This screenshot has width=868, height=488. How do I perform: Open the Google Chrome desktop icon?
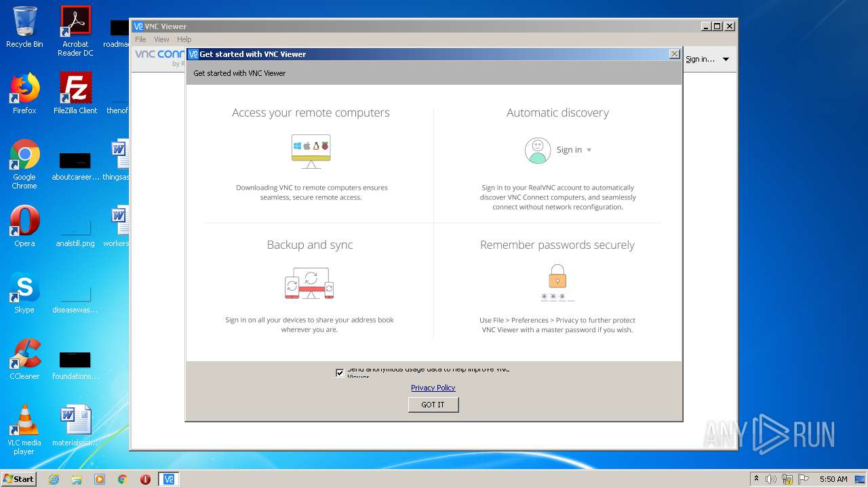(x=24, y=164)
